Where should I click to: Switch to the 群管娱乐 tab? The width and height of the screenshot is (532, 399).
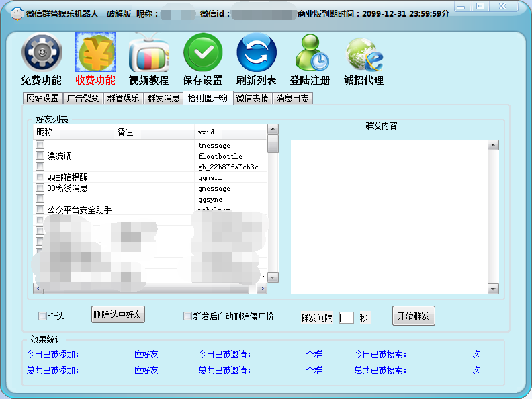(123, 98)
